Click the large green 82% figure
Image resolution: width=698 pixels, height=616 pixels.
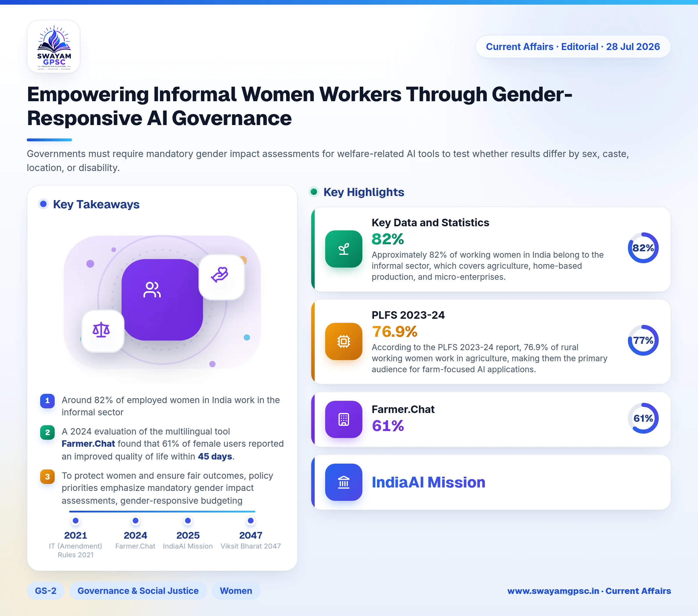[388, 239]
